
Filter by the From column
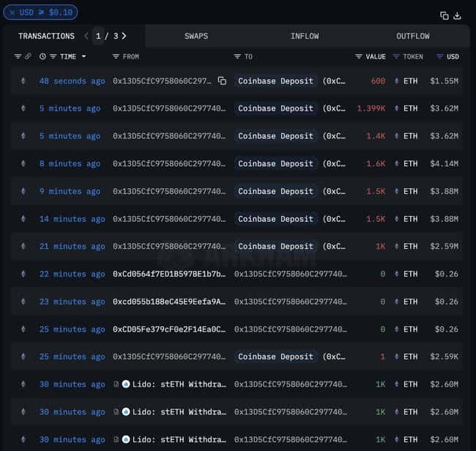click(x=116, y=56)
